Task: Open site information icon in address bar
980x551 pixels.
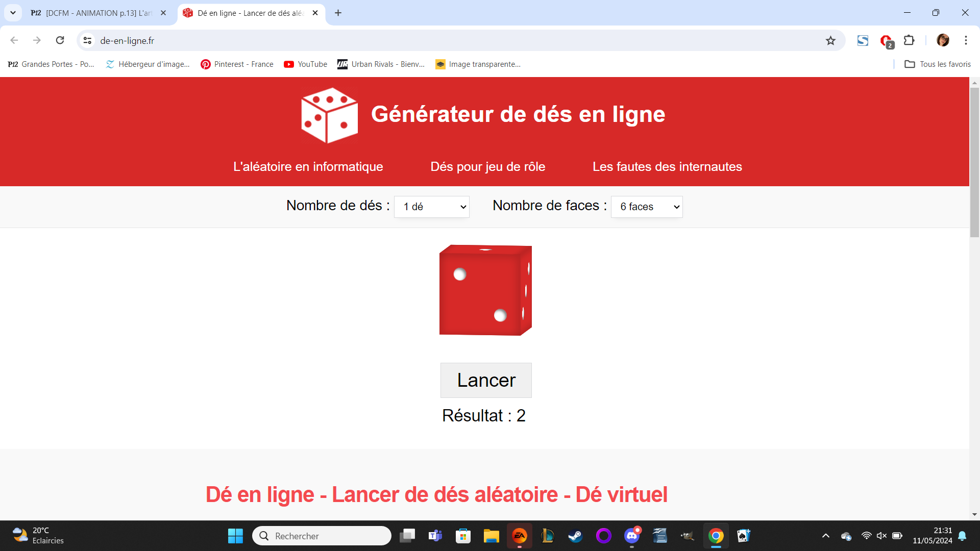Action: point(88,41)
